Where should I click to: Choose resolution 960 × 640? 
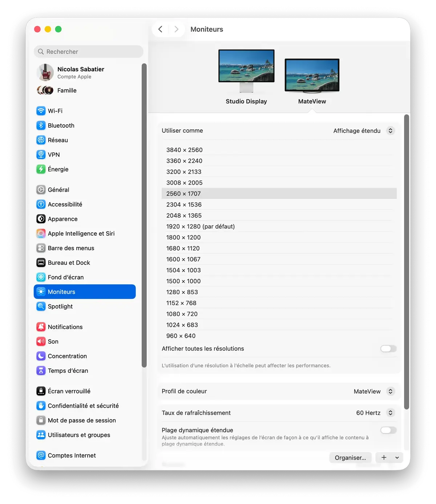coord(279,336)
